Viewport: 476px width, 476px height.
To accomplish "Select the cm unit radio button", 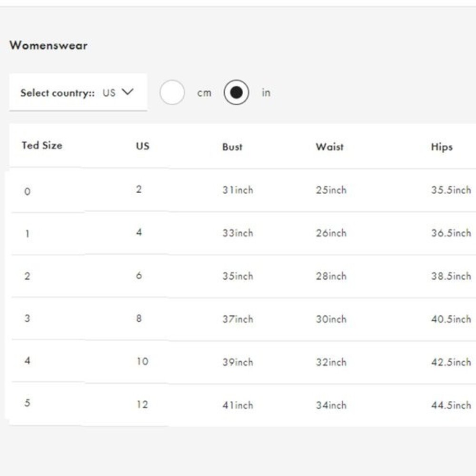I will pos(172,92).
